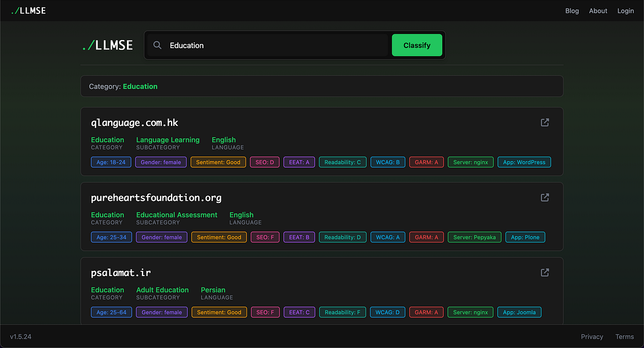The height and width of the screenshot is (348, 644).
Task: Click SEO: F tag on pureheartsfoundation.org
Action: click(265, 237)
